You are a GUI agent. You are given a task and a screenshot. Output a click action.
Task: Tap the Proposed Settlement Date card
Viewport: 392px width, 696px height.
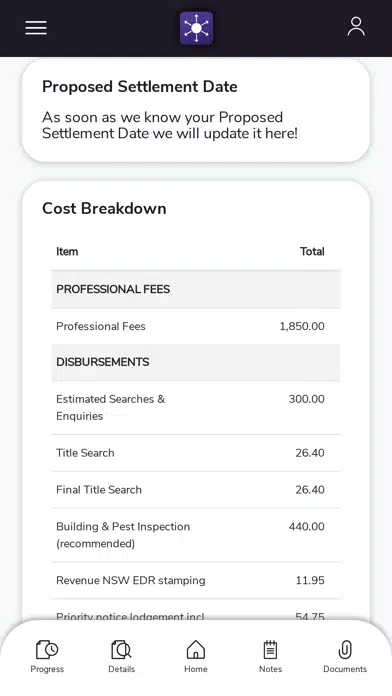click(196, 111)
